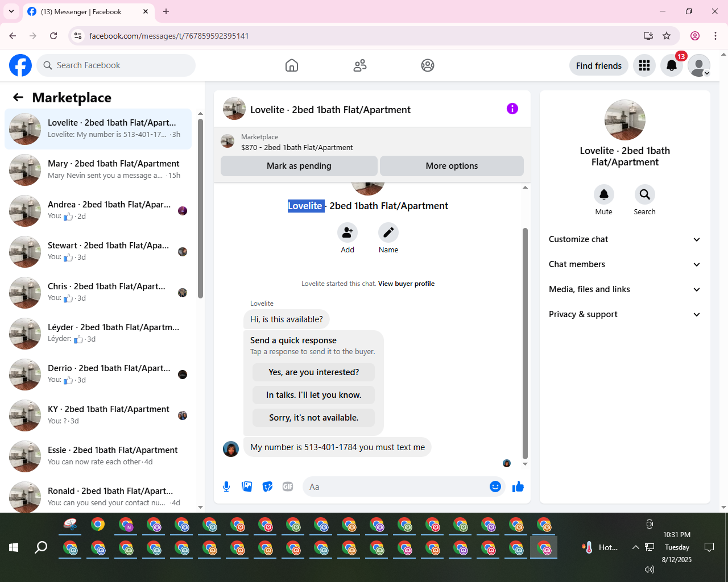Send quick response Sorry, it's not available.
The width and height of the screenshot is (728, 582).
coord(313,418)
